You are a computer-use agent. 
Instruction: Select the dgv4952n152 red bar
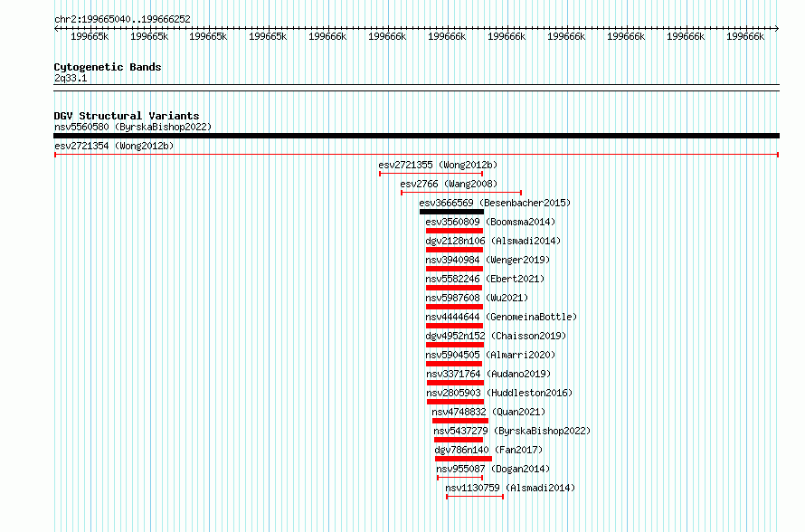(455, 345)
